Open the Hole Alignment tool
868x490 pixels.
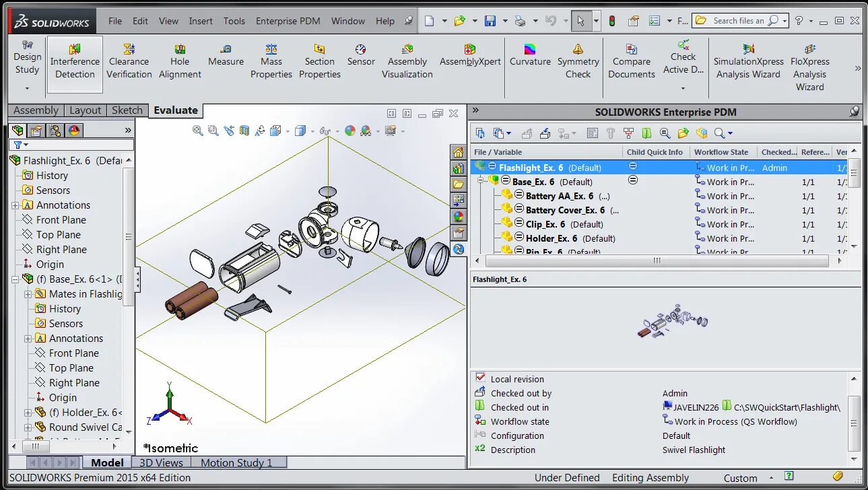click(180, 62)
